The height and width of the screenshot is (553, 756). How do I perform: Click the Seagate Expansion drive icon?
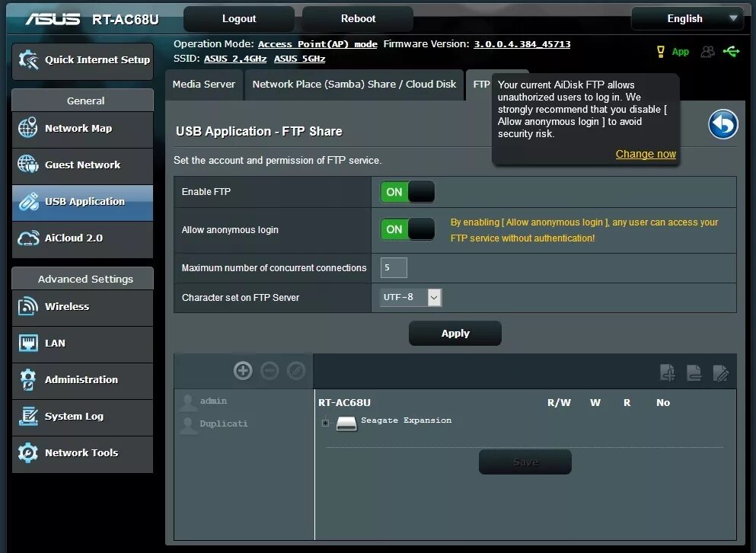346,424
